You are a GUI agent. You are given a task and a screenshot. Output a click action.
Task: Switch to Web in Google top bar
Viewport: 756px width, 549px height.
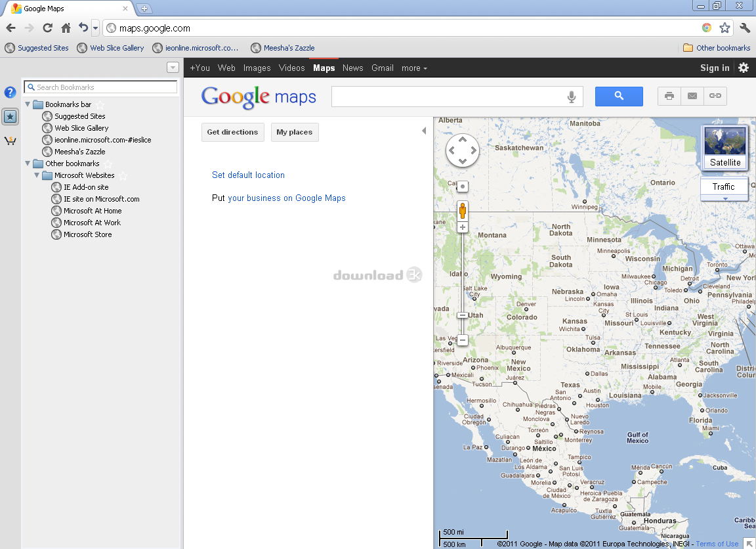[x=226, y=68]
